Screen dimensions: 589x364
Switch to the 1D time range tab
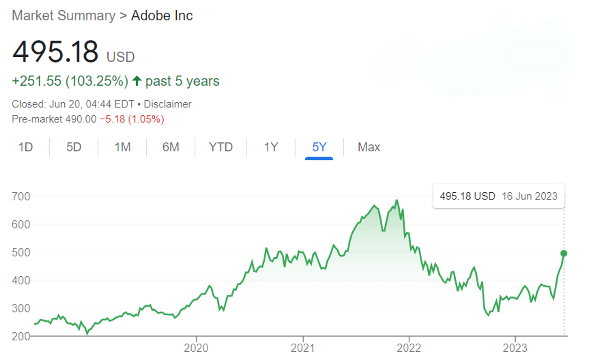(x=25, y=147)
